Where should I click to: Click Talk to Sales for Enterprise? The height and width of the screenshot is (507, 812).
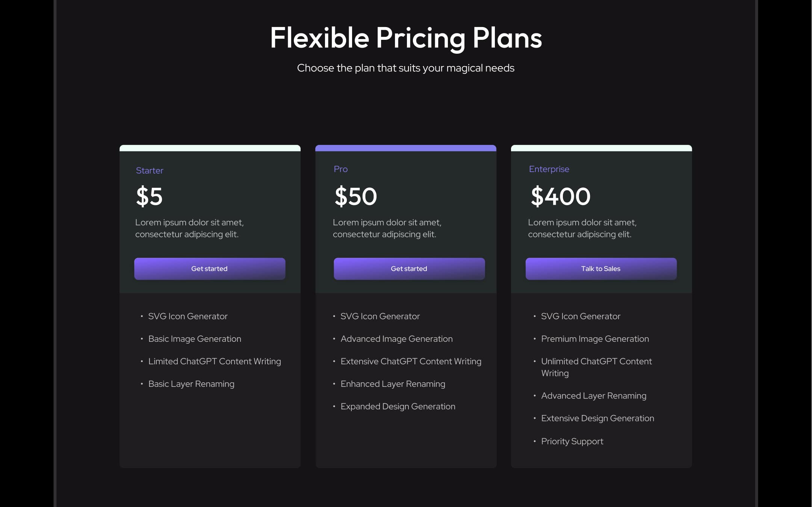(x=600, y=269)
